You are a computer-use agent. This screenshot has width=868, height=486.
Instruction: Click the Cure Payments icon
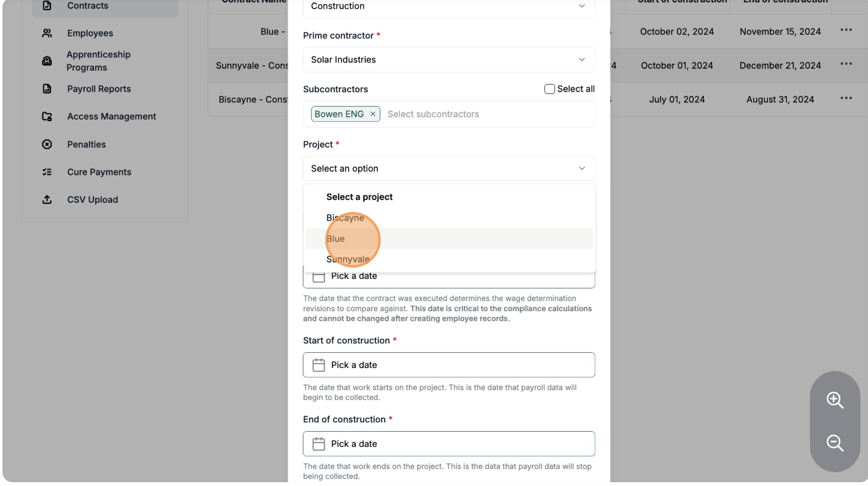coord(47,172)
